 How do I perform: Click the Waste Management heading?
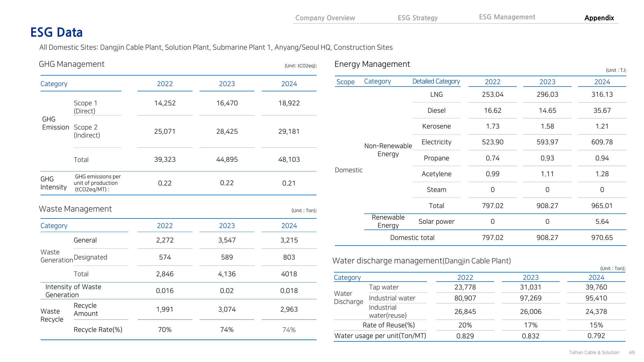75,209
